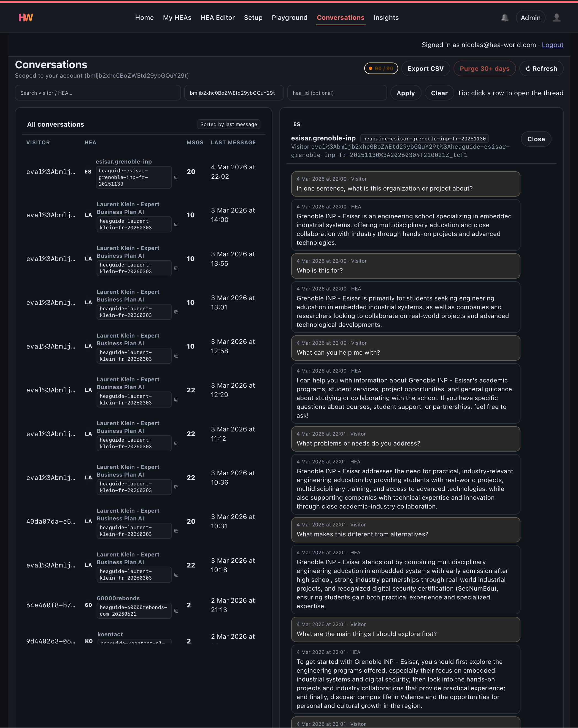
Task: Click the hea_id optional field
Action: (337, 93)
